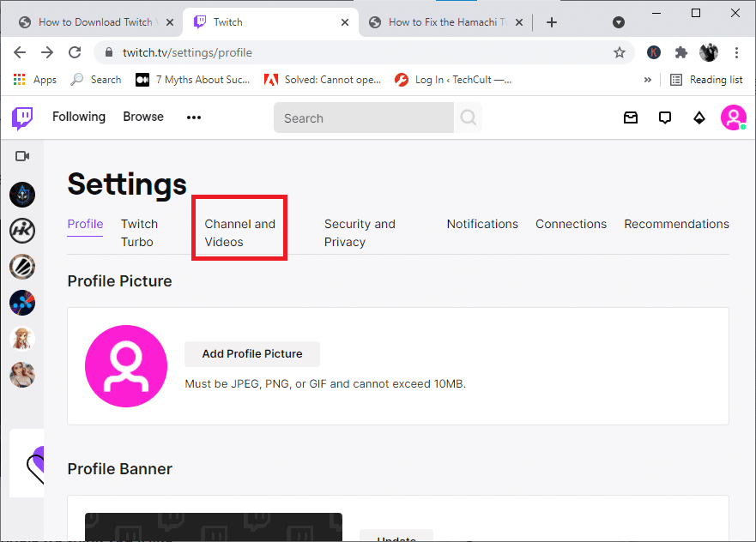
Task: Select the Twitch Turbo settings tab
Action: pyautogui.click(x=139, y=232)
